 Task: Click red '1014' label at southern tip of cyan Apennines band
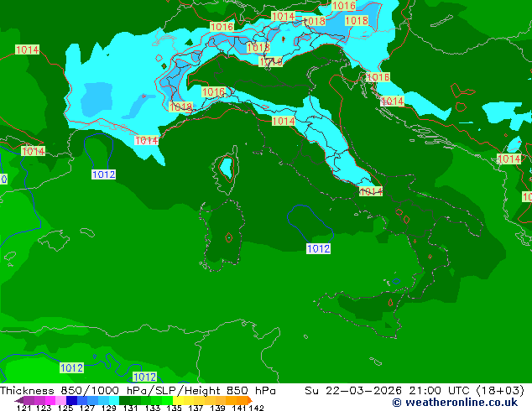pyautogui.click(x=371, y=191)
